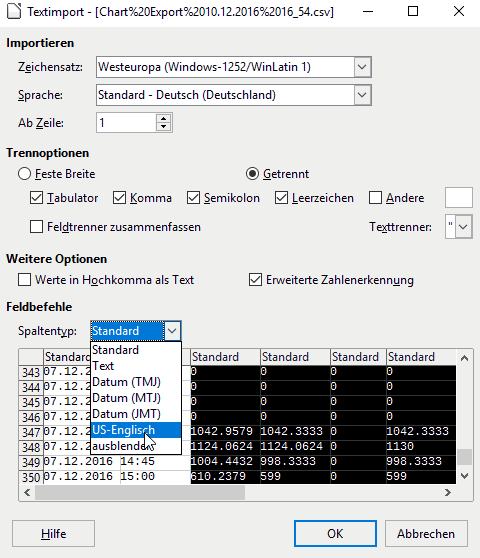
Task: Collapse the Spaltentyp dropdown arrow
Action: [x=172, y=331]
